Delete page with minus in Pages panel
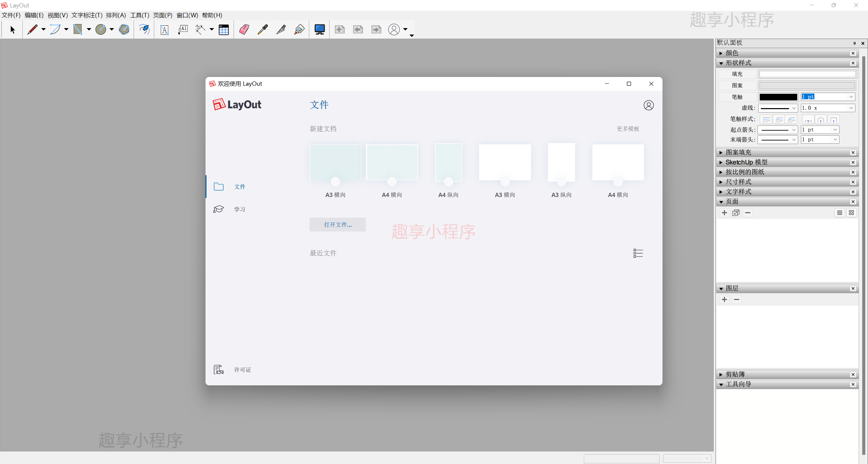The image size is (868, 464). pyautogui.click(x=748, y=213)
